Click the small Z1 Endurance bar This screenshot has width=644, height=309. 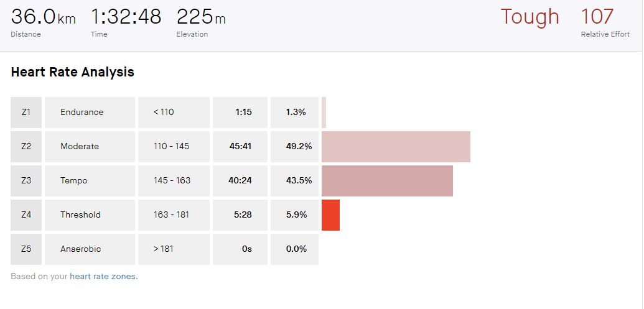pyautogui.click(x=324, y=113)
